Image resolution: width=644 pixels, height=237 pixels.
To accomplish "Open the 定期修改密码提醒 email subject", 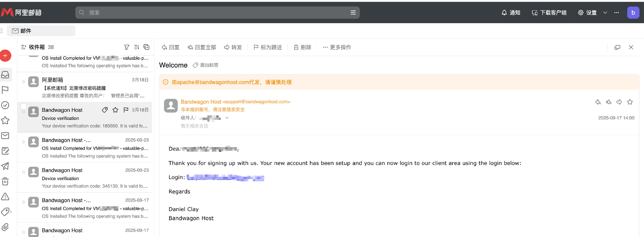I will point(74,88).
